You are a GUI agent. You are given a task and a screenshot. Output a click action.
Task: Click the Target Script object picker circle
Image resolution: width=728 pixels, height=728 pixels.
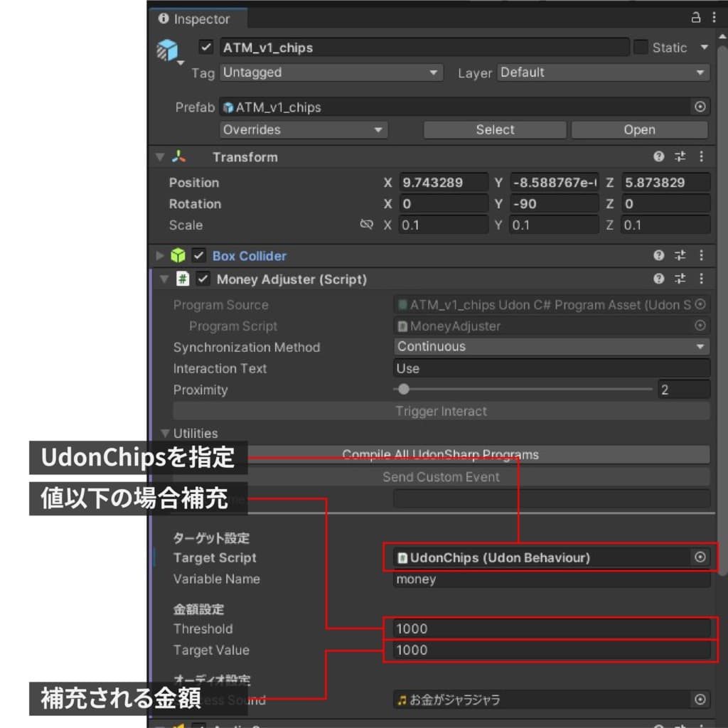tap(700, 557)
